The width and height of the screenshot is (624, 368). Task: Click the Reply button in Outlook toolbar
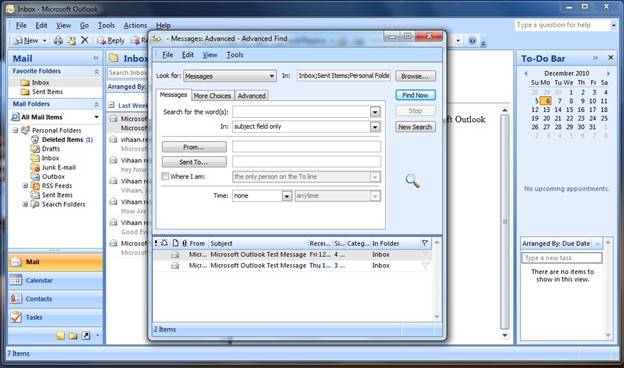111,40
